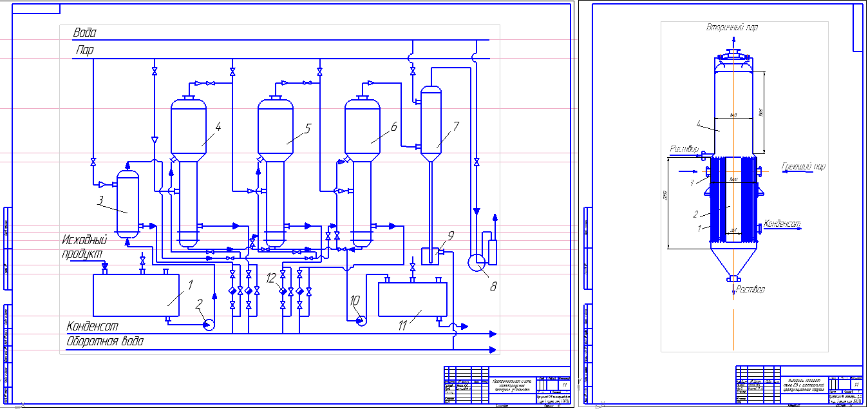Select circulation pump symbol number 10
This screenshot has width=868, height=411.
click(360, 319)
